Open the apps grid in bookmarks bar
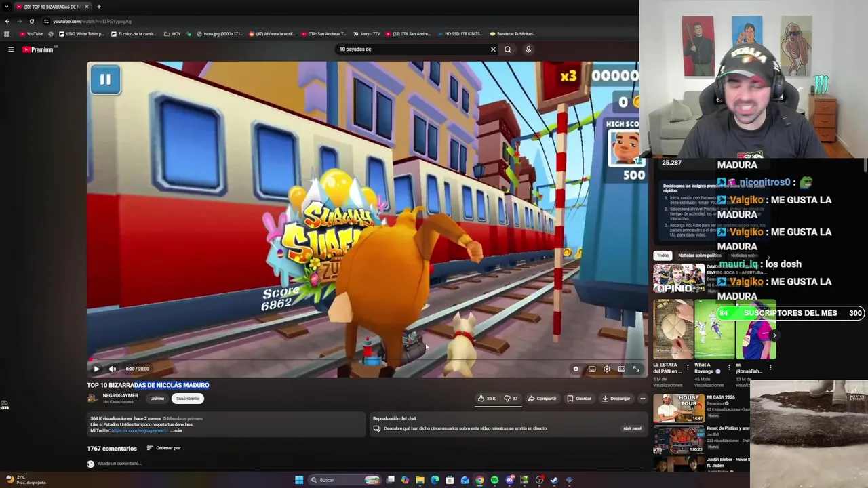This screenshot has height=488, width=868. point(7,33)
